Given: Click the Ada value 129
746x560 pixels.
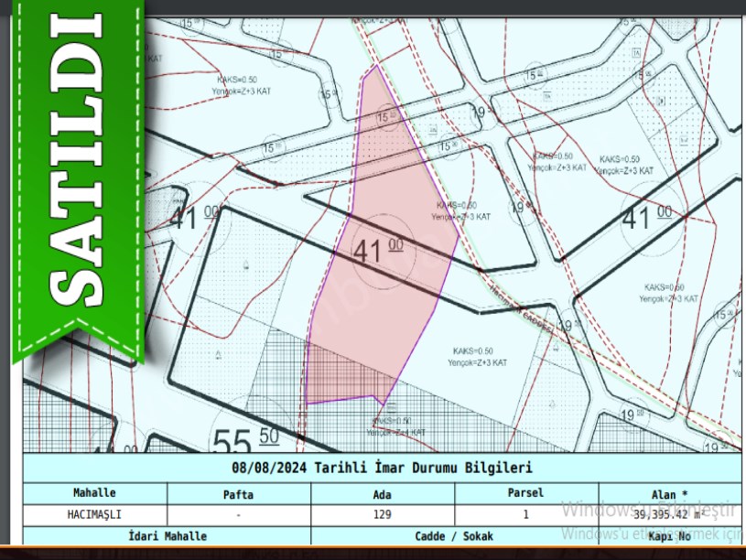Looking at the screenshot, I should point(383,514).
